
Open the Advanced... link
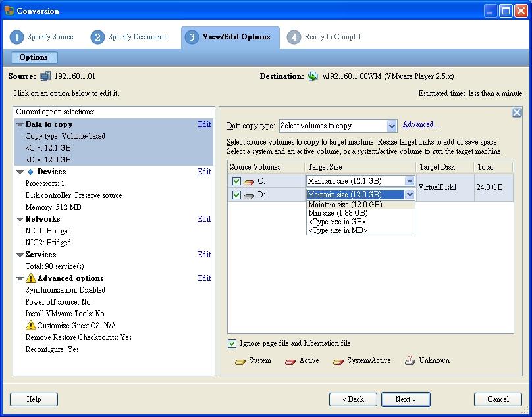click(421, 124)
